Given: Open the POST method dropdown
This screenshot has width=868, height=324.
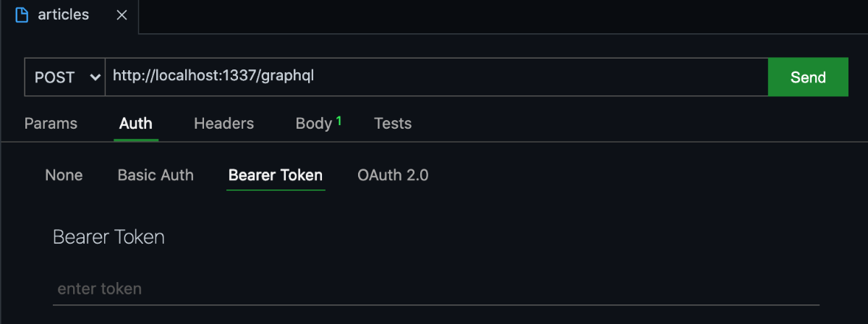Looking at the screenshot, I should pyautogui.click(x=64, y=77).
